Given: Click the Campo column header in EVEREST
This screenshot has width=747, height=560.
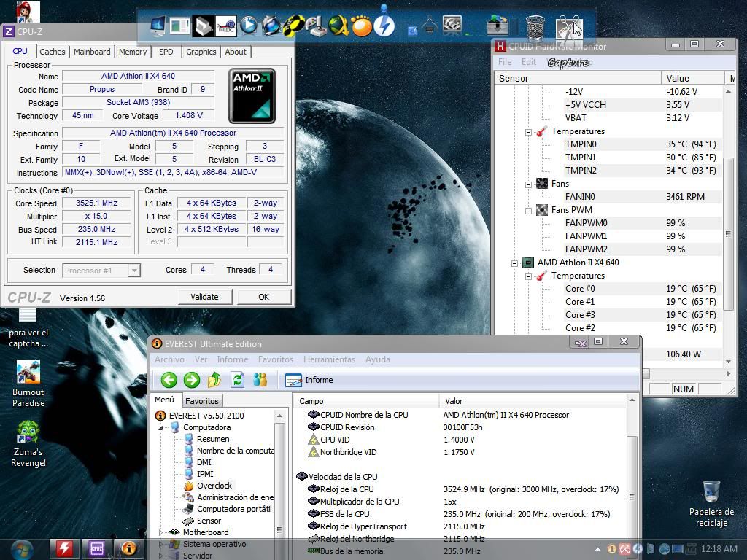Looking at the screenshot, I should click(x=366, y=401).
